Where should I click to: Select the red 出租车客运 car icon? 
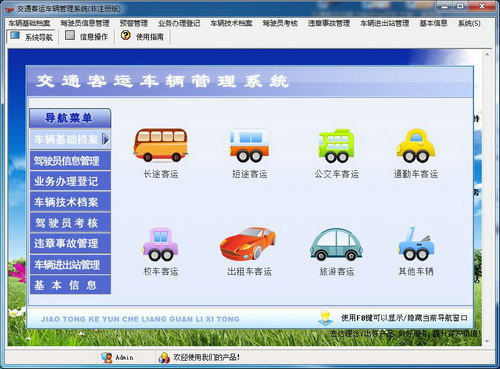tap(248, 244)
